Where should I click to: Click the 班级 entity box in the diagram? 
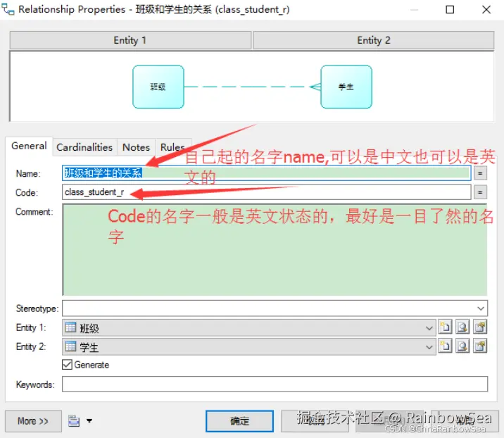click(x=158, y=87)
